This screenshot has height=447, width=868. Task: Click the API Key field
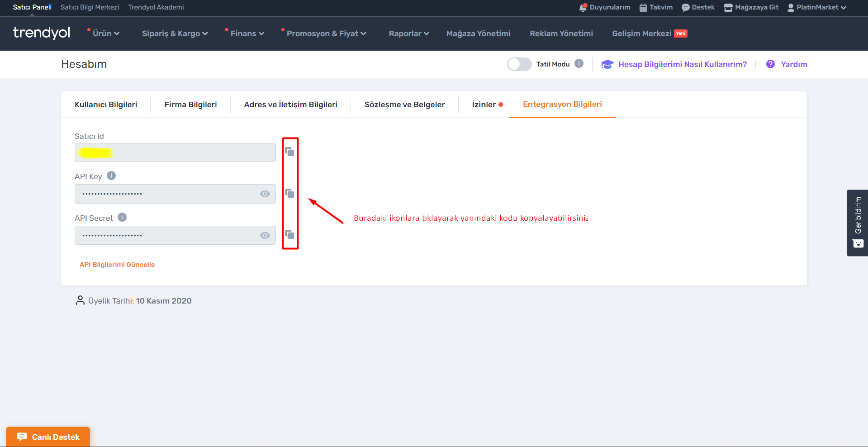point(175,194)
